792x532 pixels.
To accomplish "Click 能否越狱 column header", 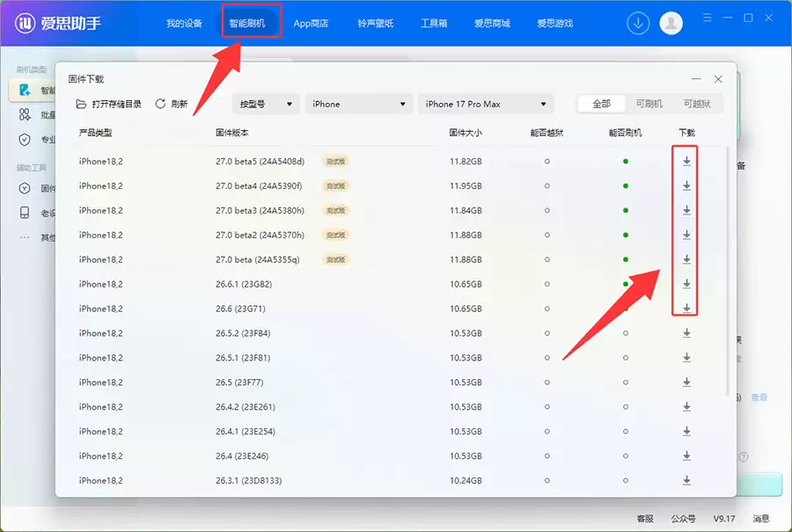I will click(x=547, y=133).
